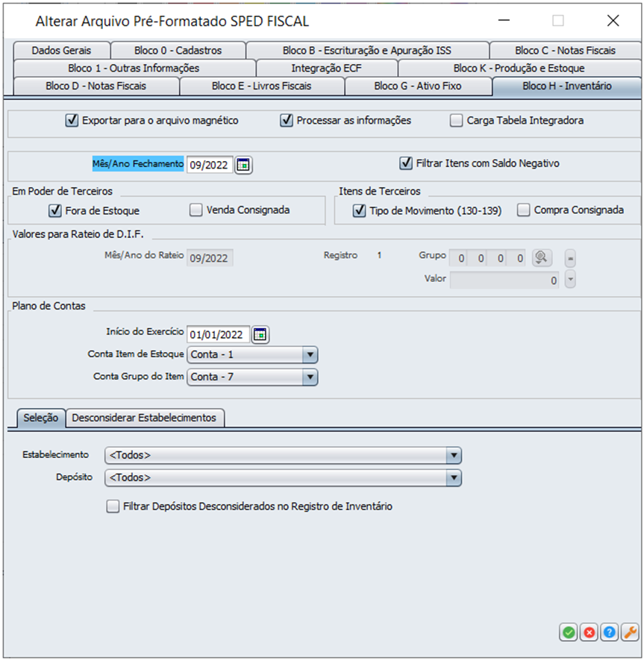Uncheck Fora de Estoque option

coord(55,210)
